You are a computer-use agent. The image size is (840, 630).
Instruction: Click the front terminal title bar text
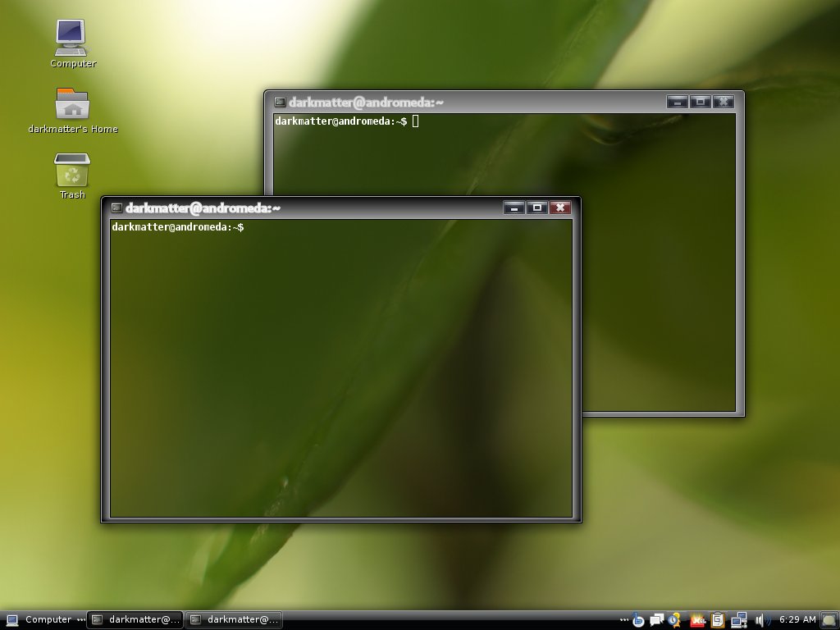203,208
